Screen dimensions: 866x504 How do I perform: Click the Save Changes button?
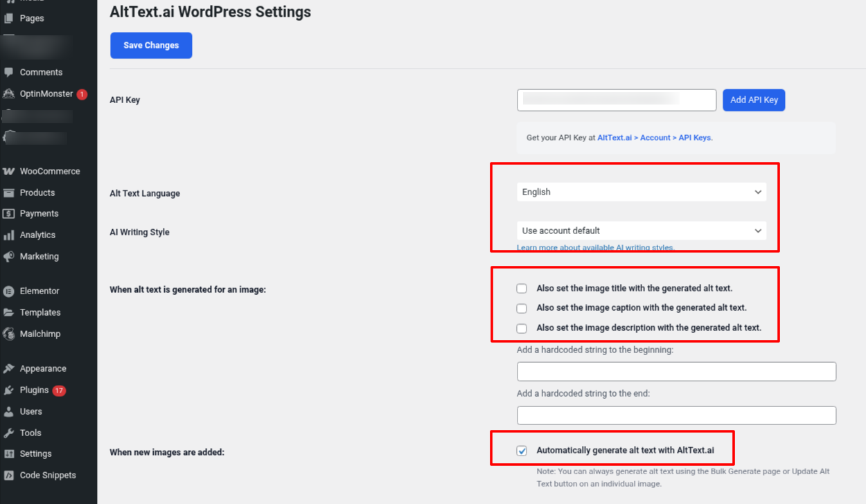[x=151, y=45]
